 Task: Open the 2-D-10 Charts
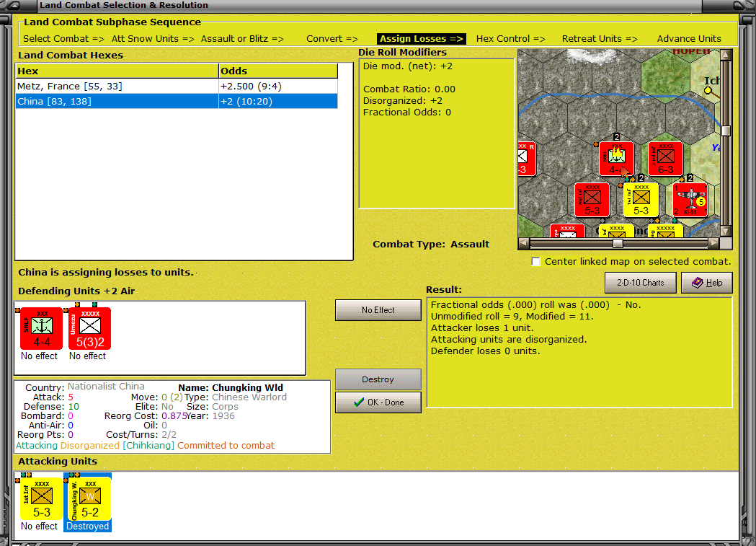pyautogui.click(x=640, y=283)
